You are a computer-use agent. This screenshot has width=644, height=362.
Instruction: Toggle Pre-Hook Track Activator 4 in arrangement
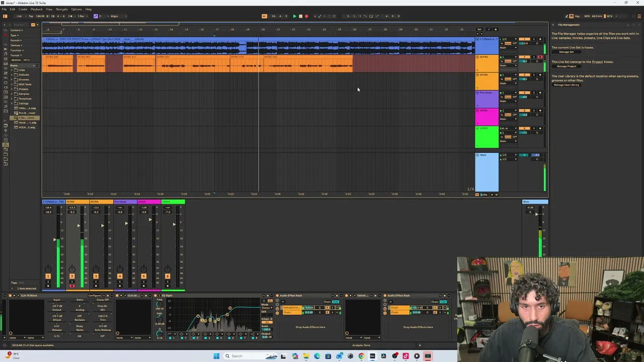[525, 93]
